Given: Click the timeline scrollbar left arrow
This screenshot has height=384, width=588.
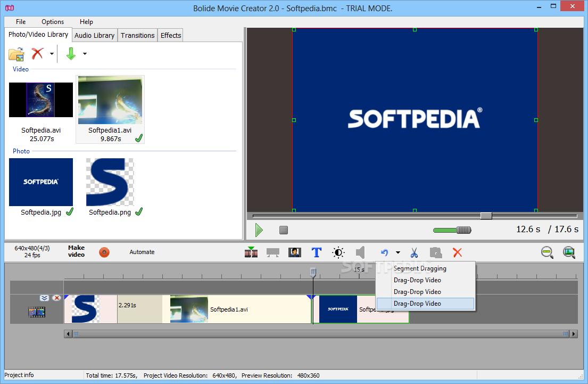Looking at the screenshot, I should click(x=68, y=334).
